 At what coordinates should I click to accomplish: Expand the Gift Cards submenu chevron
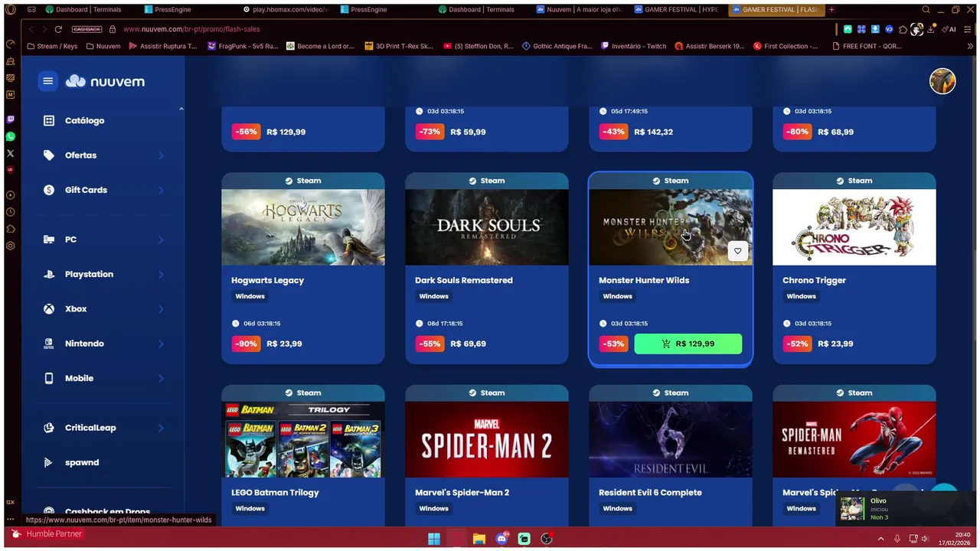(161, 190)
